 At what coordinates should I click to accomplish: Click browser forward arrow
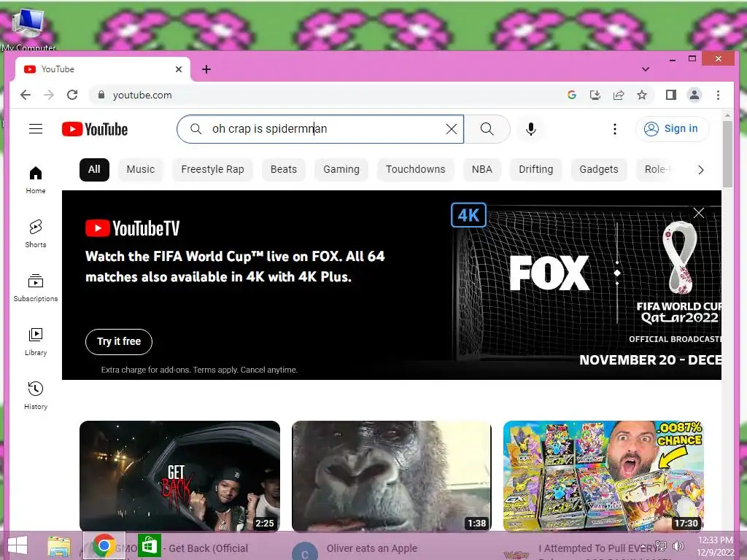tap(49, 95)
